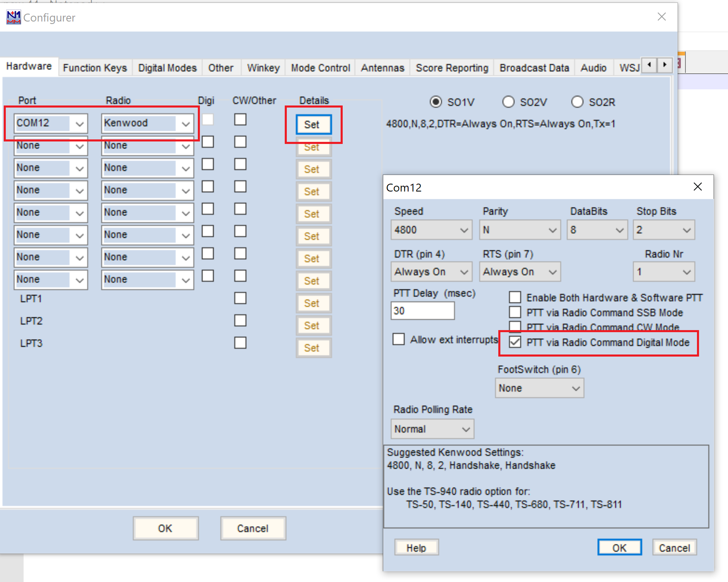Image resolution: width=728 pixels, height=582 pixels.
Task: Open the Kenwood radio dropdown
Action: pyautogui.click(x=147, y=123)
